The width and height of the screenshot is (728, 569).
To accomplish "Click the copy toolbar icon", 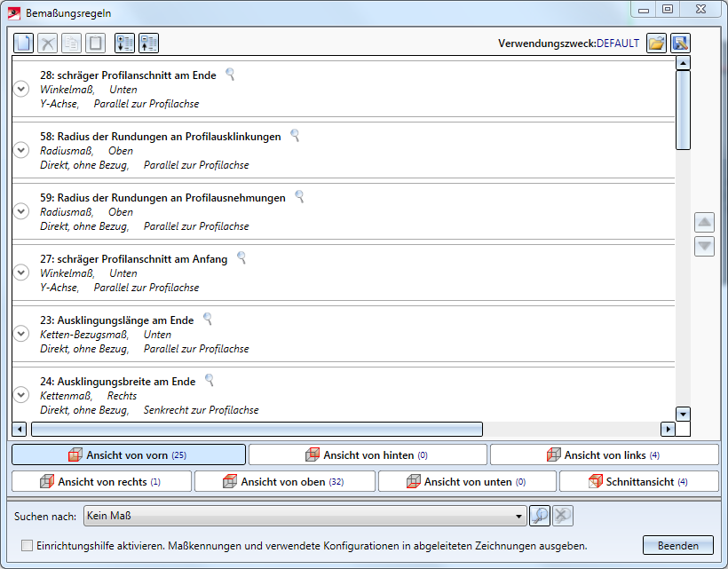I will (x=72, y=43).
